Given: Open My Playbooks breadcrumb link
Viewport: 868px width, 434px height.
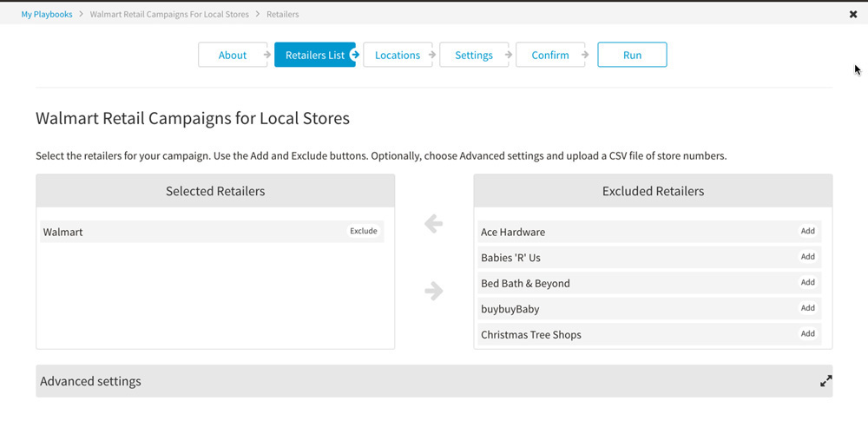Looking at the screenshot, I should coord(47,15).
